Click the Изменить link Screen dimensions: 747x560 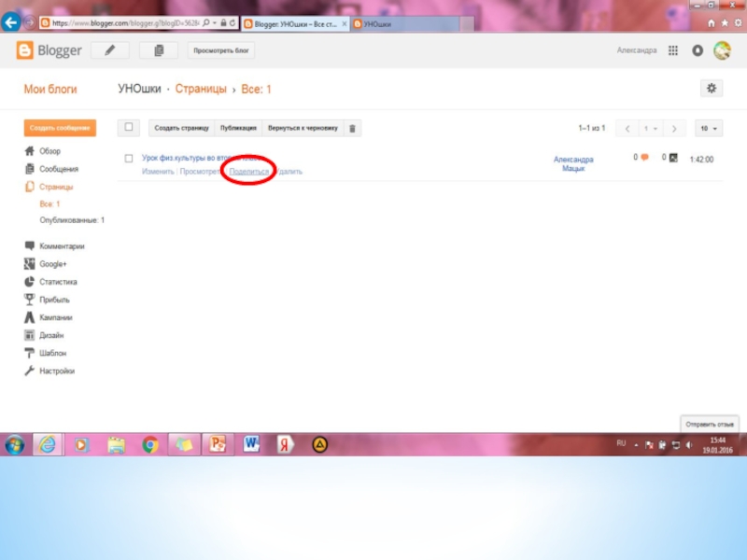point(158,172)
